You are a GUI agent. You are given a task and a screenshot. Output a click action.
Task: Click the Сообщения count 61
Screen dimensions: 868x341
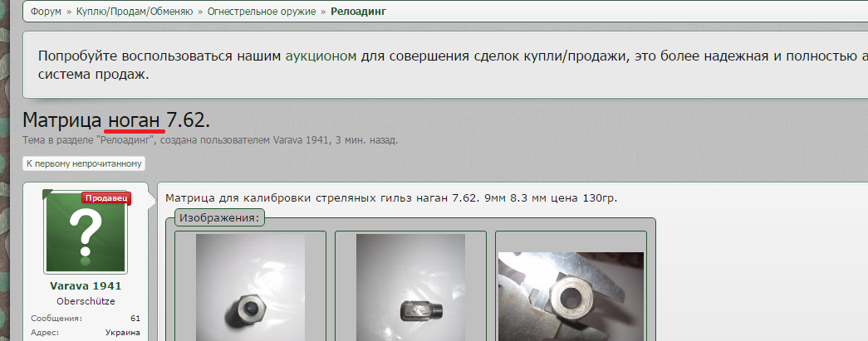pos(135,319)
